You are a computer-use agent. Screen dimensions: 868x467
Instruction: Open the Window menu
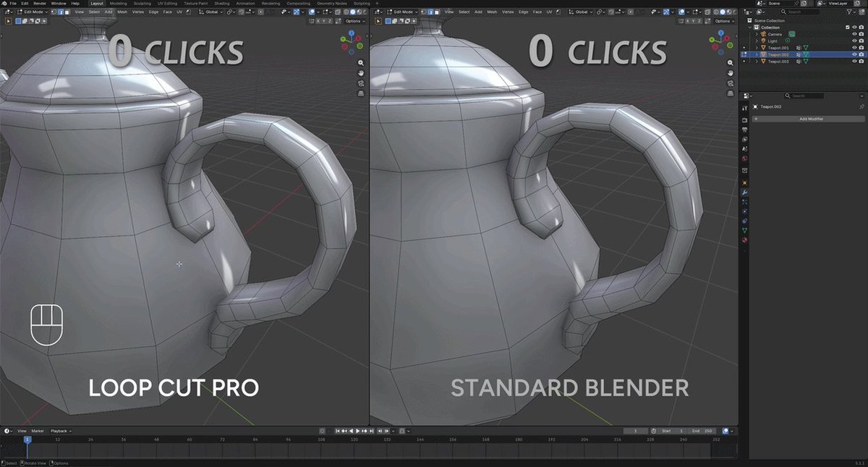[x=59, y=3]
